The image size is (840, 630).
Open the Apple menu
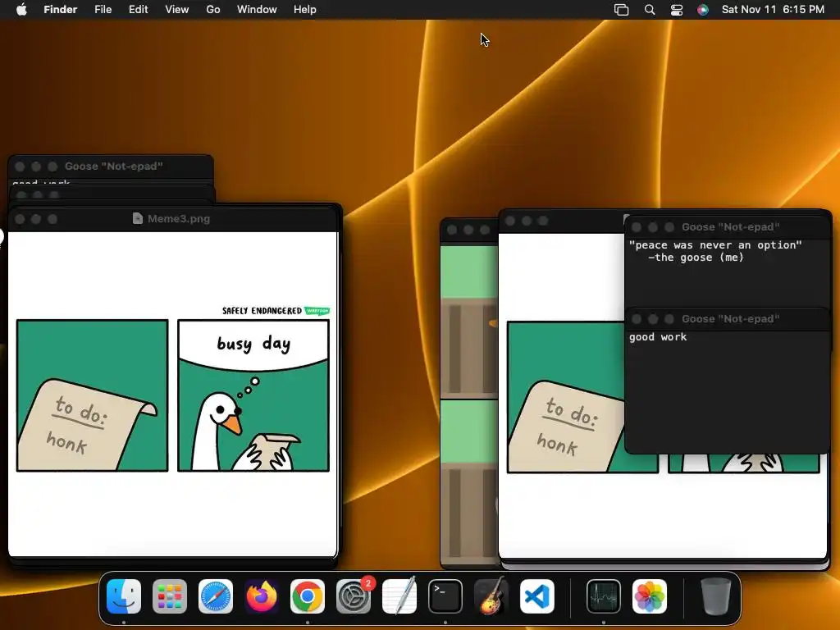point(21,10)
